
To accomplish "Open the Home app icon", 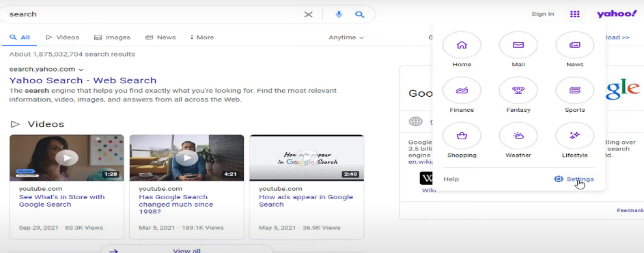I will [462, 45].
